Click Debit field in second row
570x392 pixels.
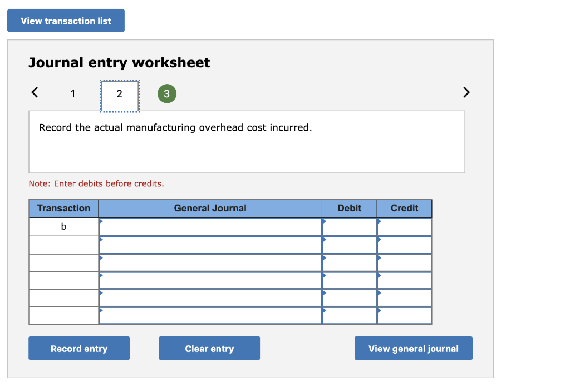click(350, 245)
